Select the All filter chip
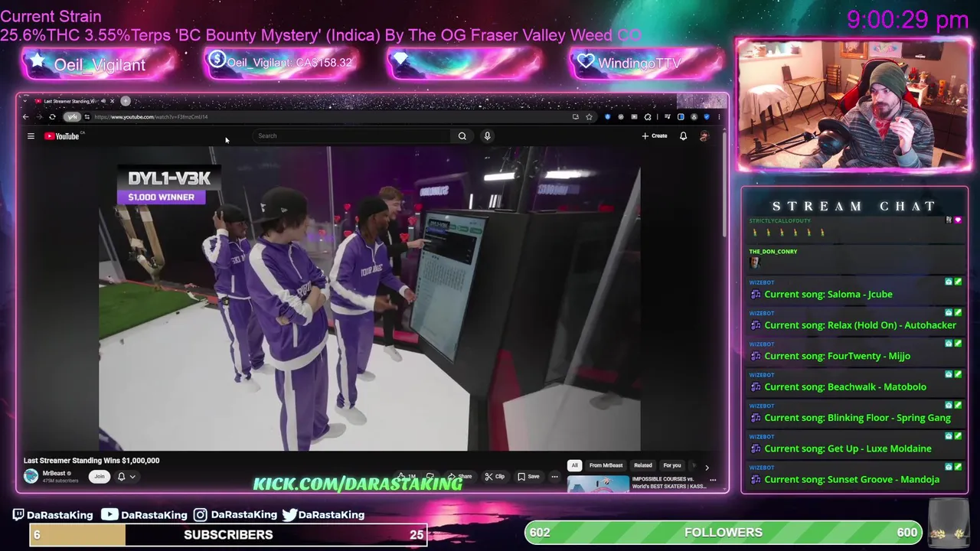The width and height of the screenshot is (980, 551). 574,465
